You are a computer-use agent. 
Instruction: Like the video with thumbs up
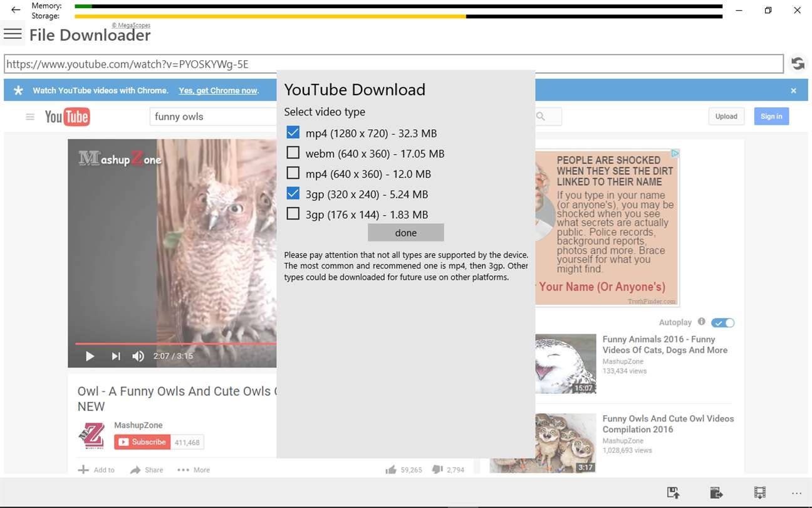click(392, 469)
